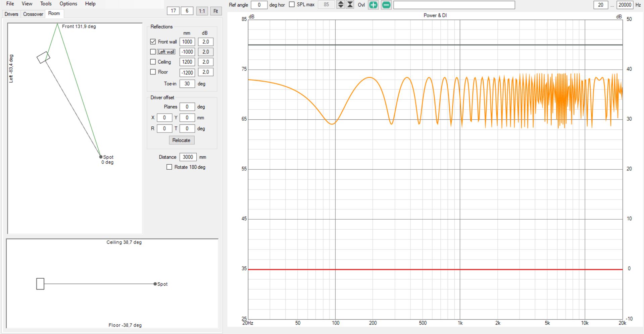Click the 'Ceiling 38,7 deg' label
The height and width of the screenshot is (334, 644).
(124, 242)
